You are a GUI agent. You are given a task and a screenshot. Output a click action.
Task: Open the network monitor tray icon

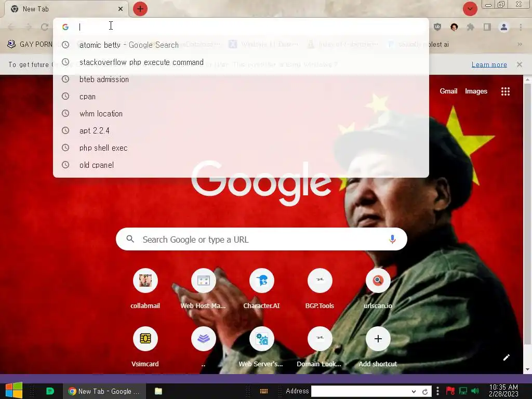463,391
